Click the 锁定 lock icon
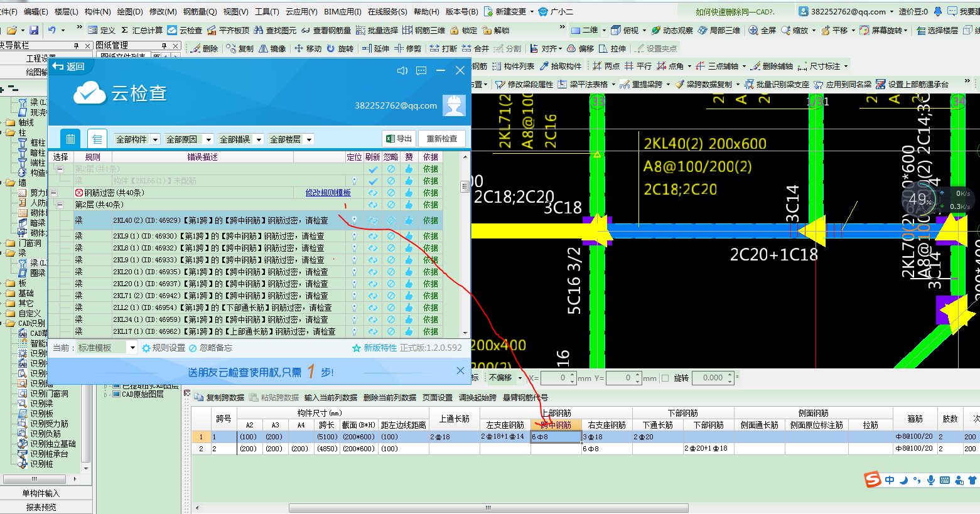Viewport: 980px width, 514px height. click(x=464, y=30)
